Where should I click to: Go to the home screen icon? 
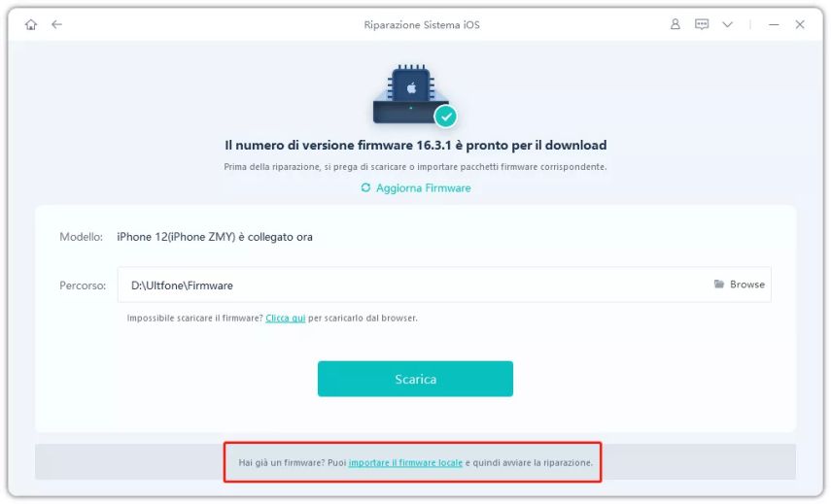pos(31,24)
